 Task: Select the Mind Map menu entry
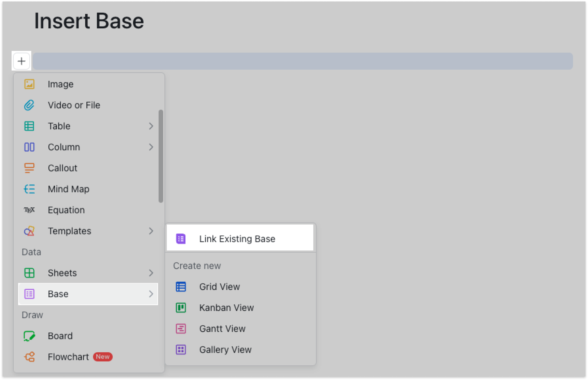[88, 189]
